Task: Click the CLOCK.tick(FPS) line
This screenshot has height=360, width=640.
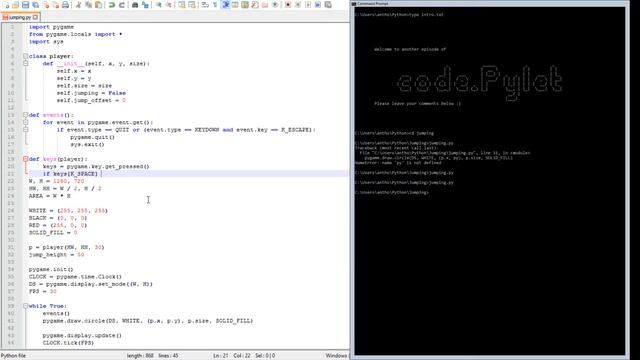Action: click(x=68, y=343)
